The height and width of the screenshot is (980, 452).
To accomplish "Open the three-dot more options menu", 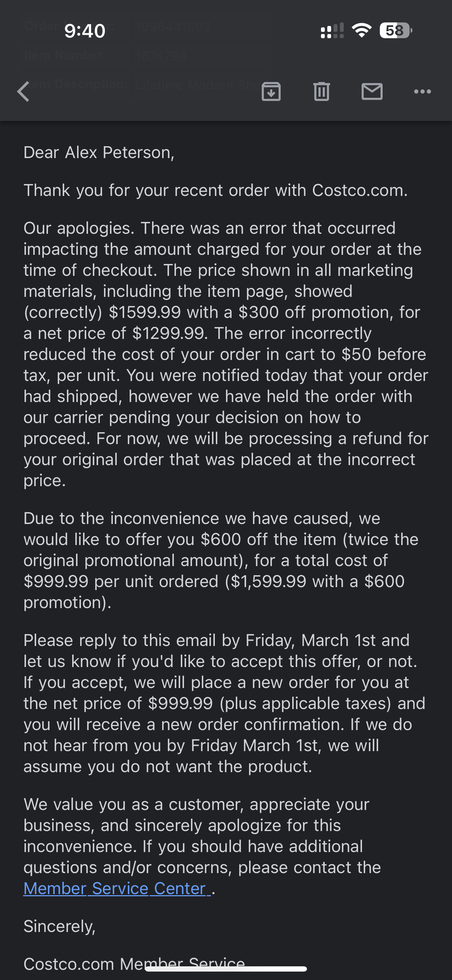I will click(422, 91).
